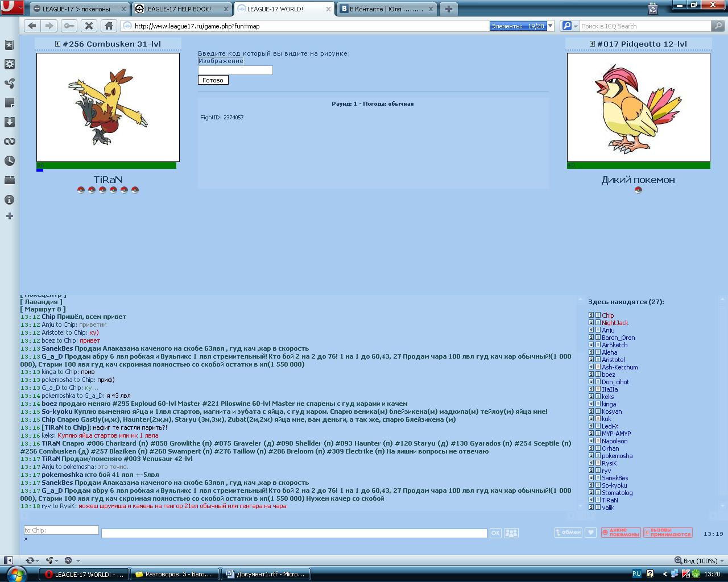Switch to the 'В Контакте' tab
Image resolution: width=728 pixels, height=582 pixels.
386,9
